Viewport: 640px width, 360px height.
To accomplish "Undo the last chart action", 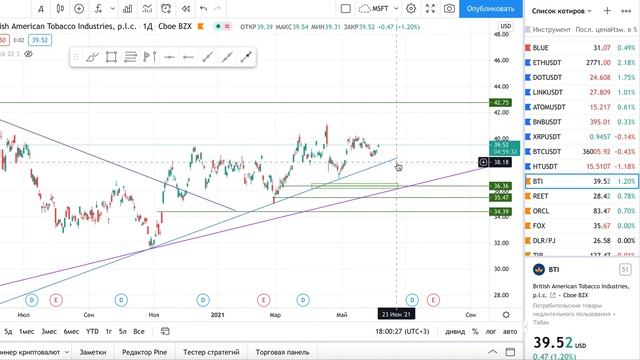I will pos(204,9).
